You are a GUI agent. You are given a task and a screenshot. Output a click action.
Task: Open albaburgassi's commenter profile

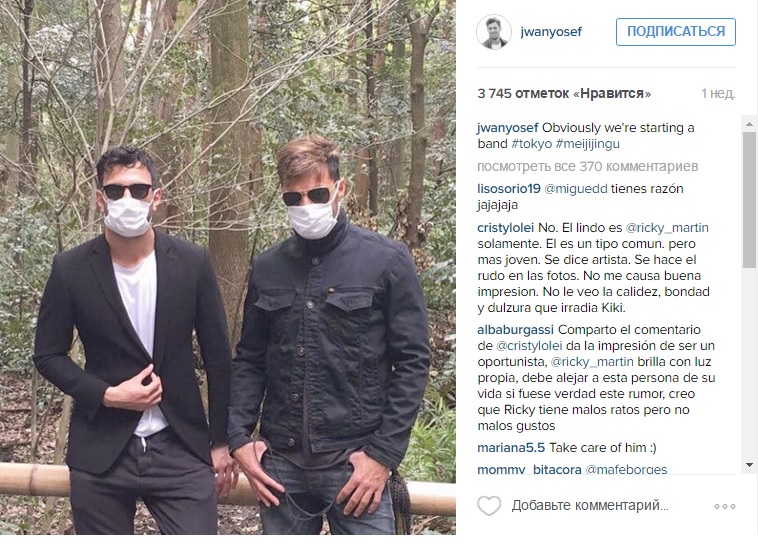pos(515,330)
